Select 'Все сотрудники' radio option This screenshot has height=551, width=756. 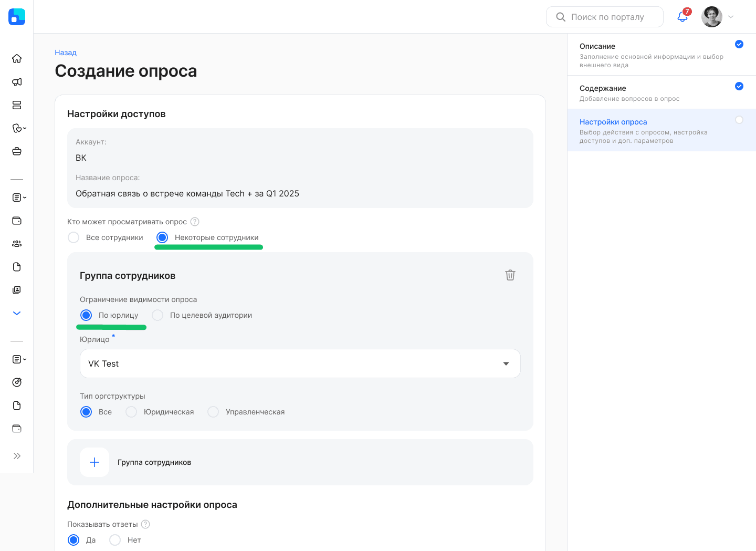[x=105, y=237]
